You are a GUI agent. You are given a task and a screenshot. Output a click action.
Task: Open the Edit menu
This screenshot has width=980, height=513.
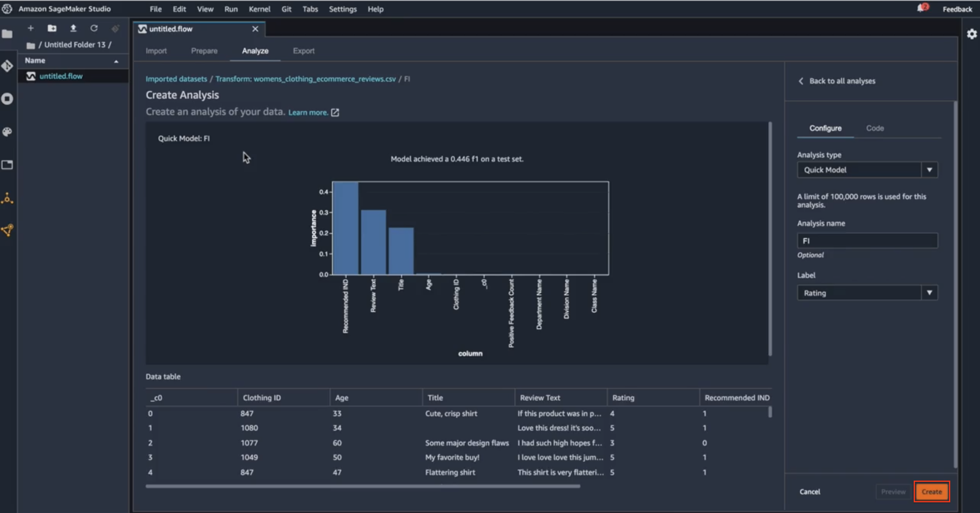pyautogui.click(x=179, y=9)
